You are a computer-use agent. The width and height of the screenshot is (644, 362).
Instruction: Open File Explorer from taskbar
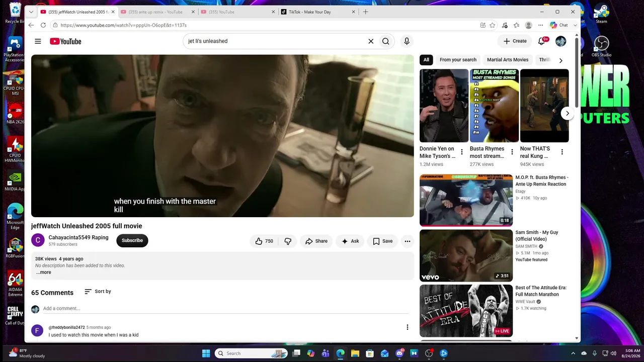(355, 353)
